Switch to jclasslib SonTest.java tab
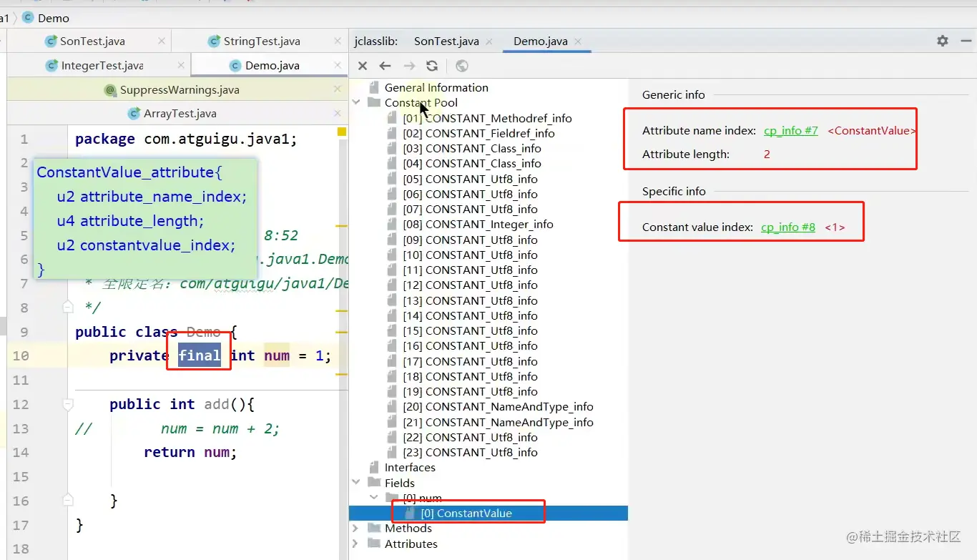 (446, 41)
